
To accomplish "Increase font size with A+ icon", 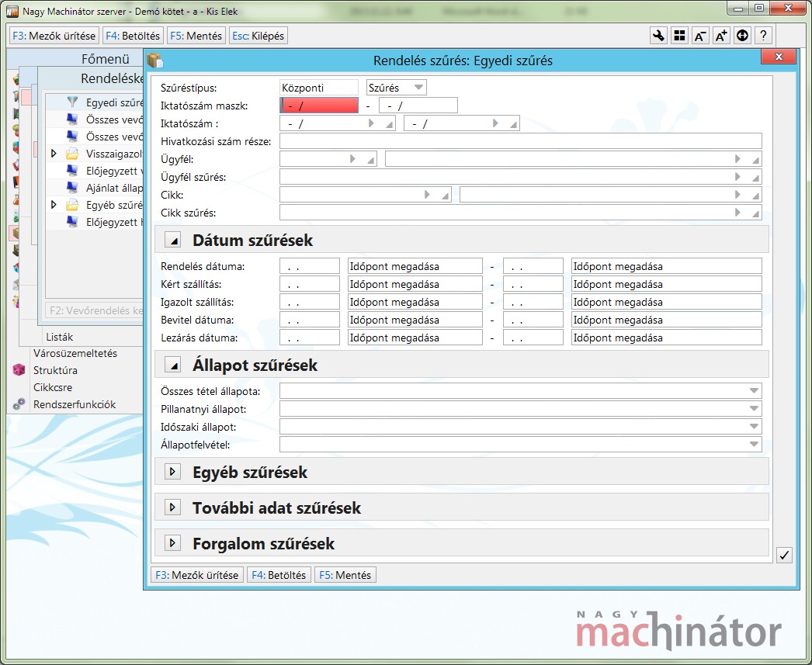I will pyautogui.click(x=721, y=36).
